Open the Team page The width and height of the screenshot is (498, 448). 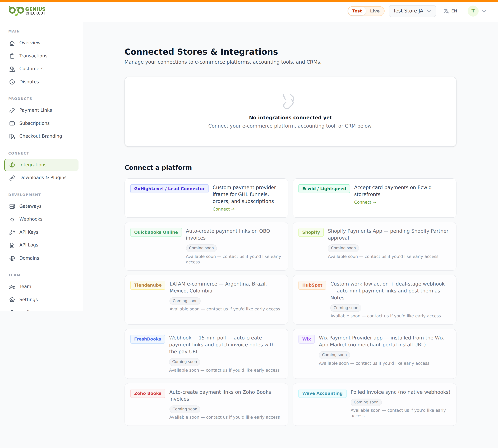point(41,287)
